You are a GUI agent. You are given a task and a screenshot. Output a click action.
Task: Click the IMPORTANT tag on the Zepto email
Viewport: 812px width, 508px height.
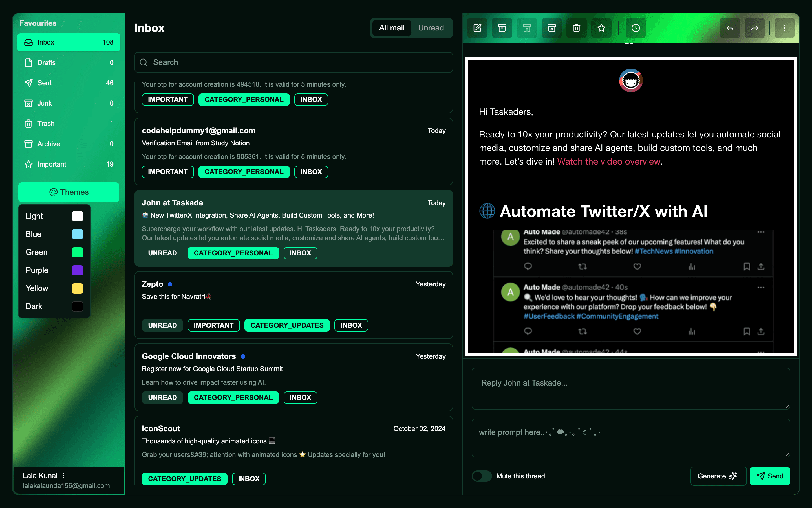[x=214, y=325]
